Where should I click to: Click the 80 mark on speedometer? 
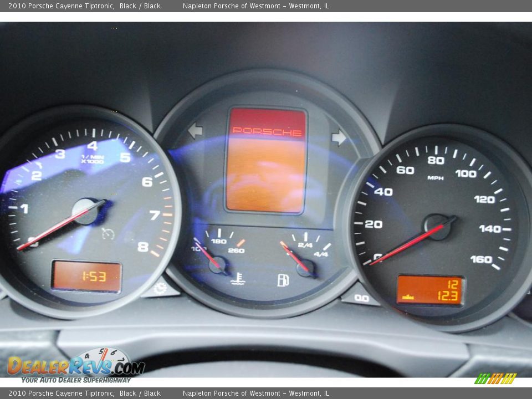pyautogui.click(x=436, y=160)
